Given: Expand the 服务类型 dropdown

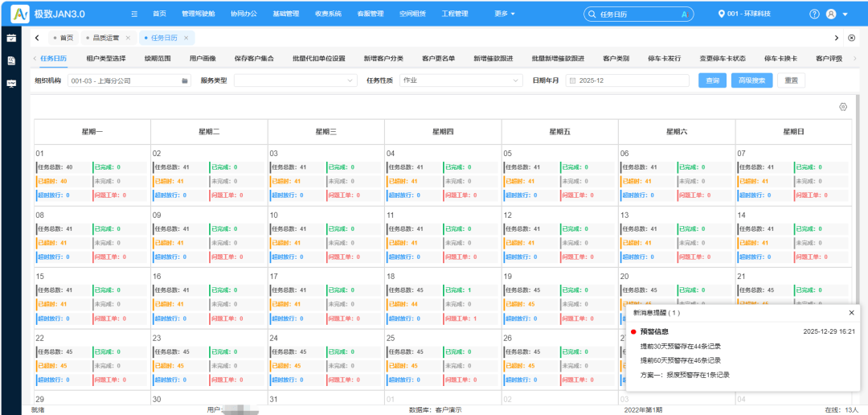Looking at the screenshot, I should 294,80.
